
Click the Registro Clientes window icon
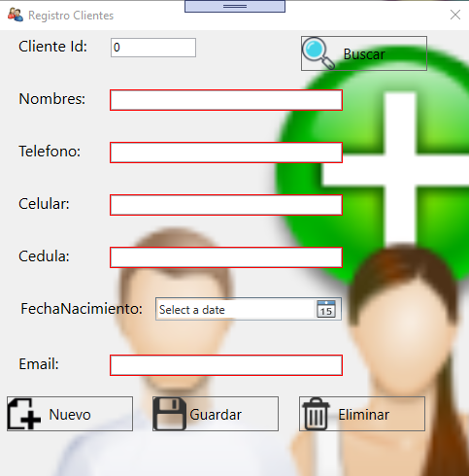tap(16, 15)
